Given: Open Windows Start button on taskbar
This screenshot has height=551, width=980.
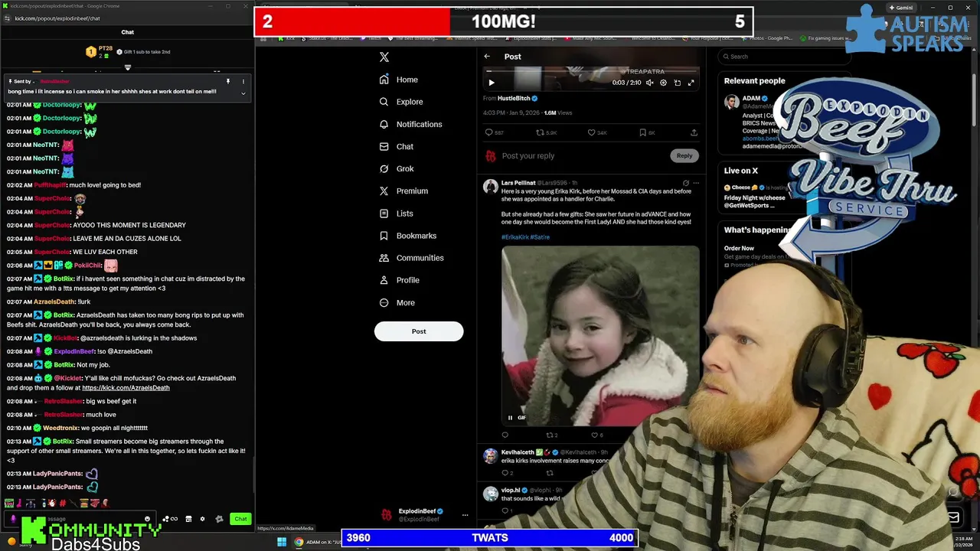Looking at the screenshot, I should pos(281,543).
